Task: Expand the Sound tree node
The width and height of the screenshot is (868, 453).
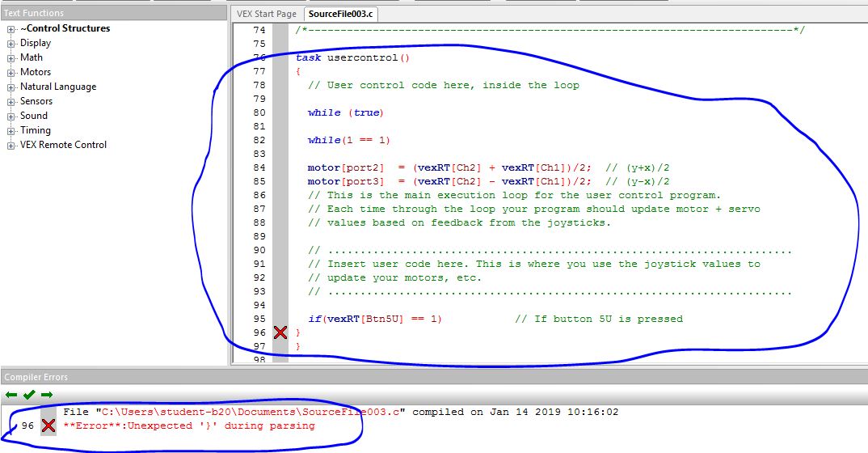Action: click(11, 116)
